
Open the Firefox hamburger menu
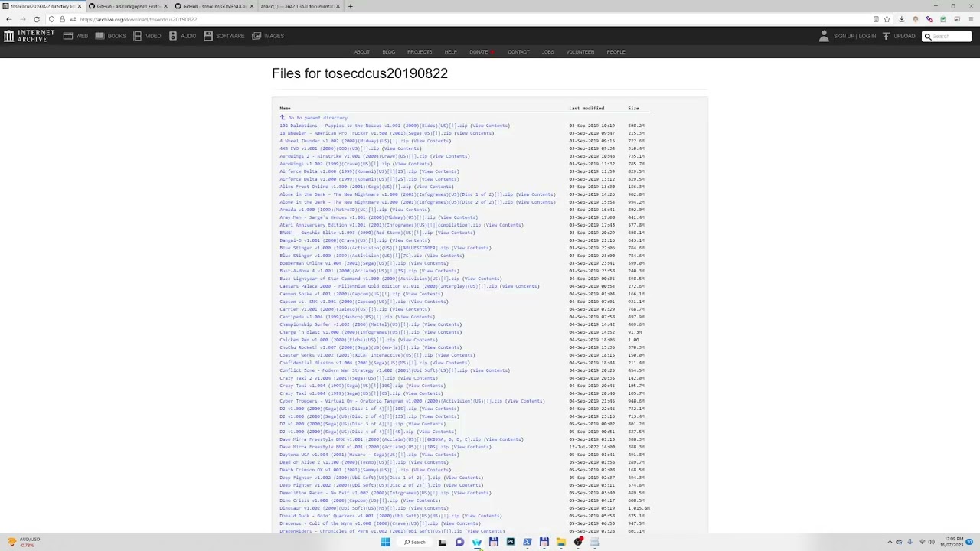click(x=971, y=19)
